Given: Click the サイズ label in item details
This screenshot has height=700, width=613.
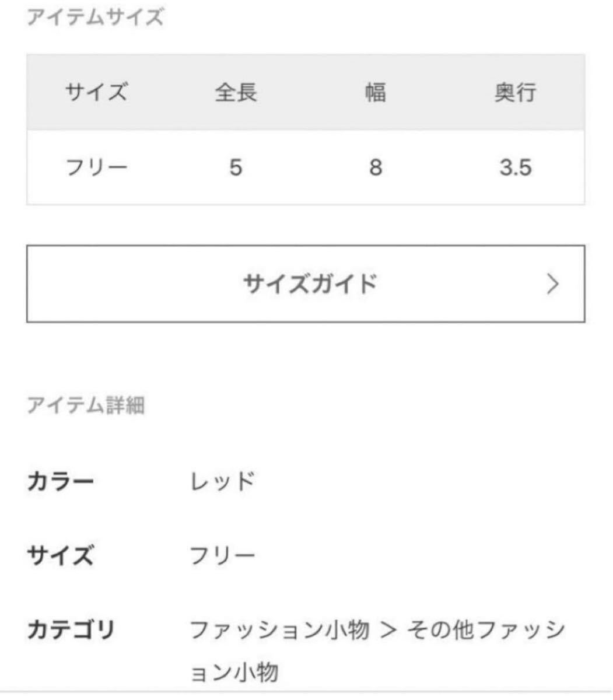Looking at the screenshot, I should pos(60,555).
